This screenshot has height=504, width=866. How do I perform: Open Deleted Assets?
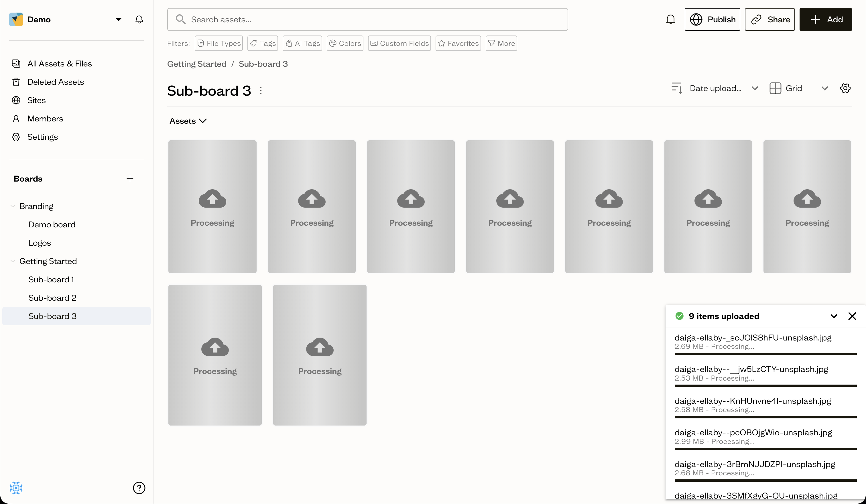(56, 82)
